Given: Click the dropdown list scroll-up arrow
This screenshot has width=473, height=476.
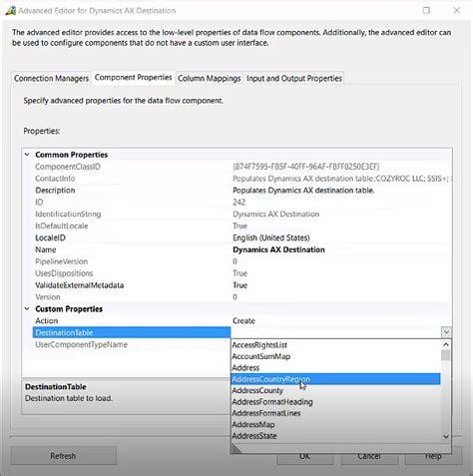Looking at the screenshot, I should click(446, 344).
